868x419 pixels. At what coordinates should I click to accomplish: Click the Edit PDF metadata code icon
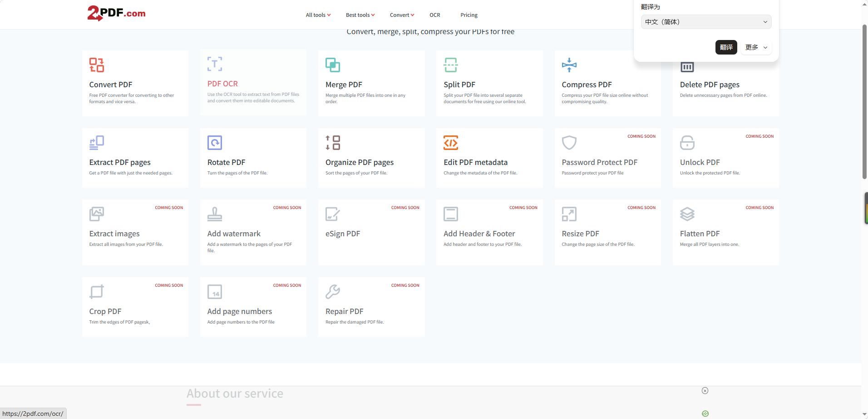pos(451,143)
